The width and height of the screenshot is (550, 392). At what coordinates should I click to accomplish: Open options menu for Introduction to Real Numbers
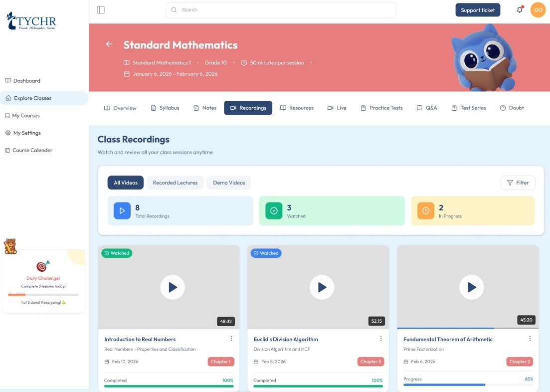tap(231, 339)
